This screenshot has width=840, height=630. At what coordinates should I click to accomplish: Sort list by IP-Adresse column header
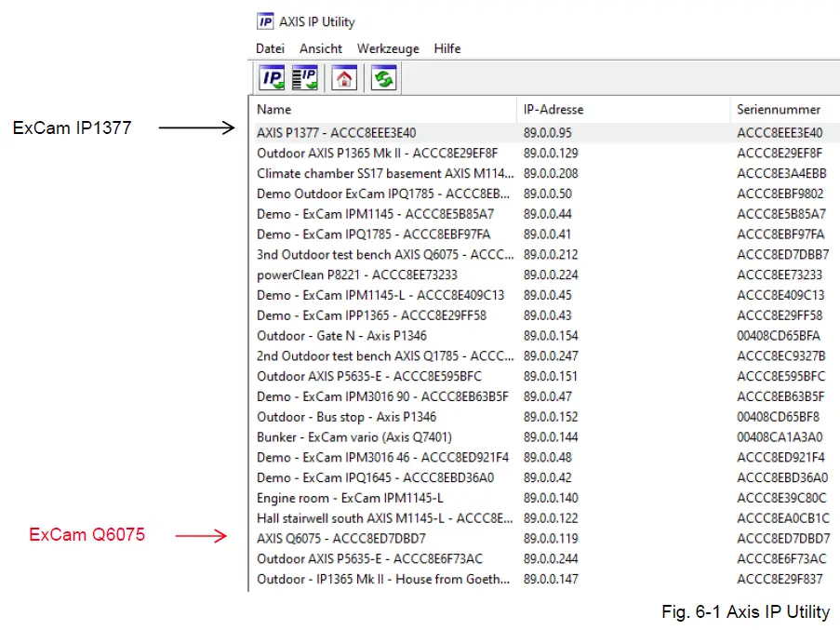(x=623, y=109)
